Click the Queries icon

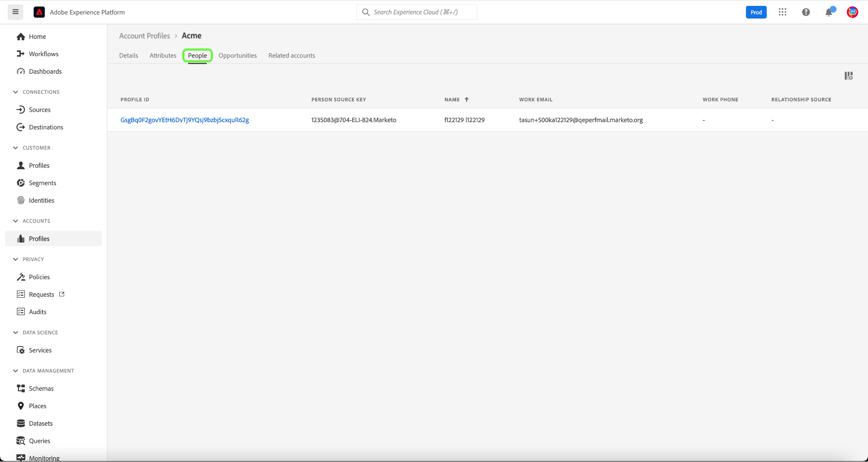point(21,441)
